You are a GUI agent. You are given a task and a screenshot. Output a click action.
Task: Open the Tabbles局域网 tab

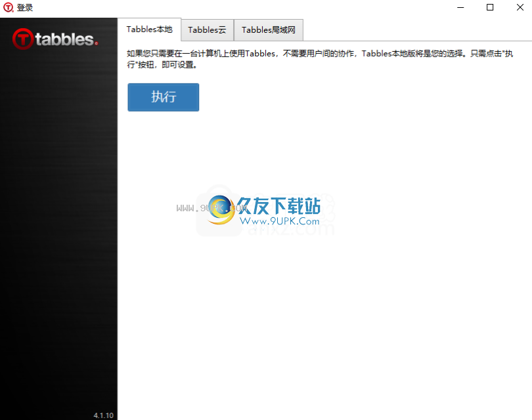pyautogui.click(x=269, y=30)
